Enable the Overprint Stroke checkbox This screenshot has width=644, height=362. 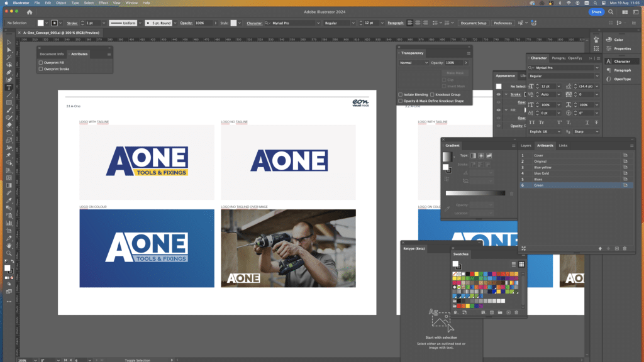(x=41, y=69)
